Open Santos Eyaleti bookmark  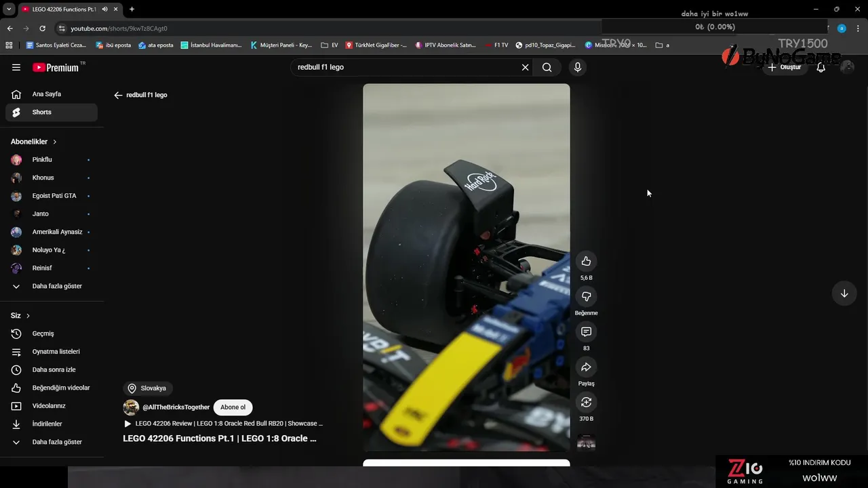56,45
